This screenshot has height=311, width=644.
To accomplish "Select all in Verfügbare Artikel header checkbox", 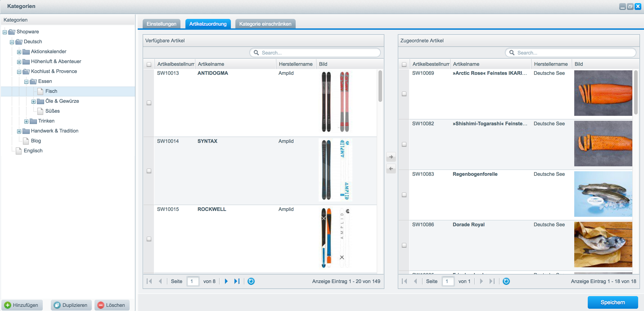I will [149, 64].
